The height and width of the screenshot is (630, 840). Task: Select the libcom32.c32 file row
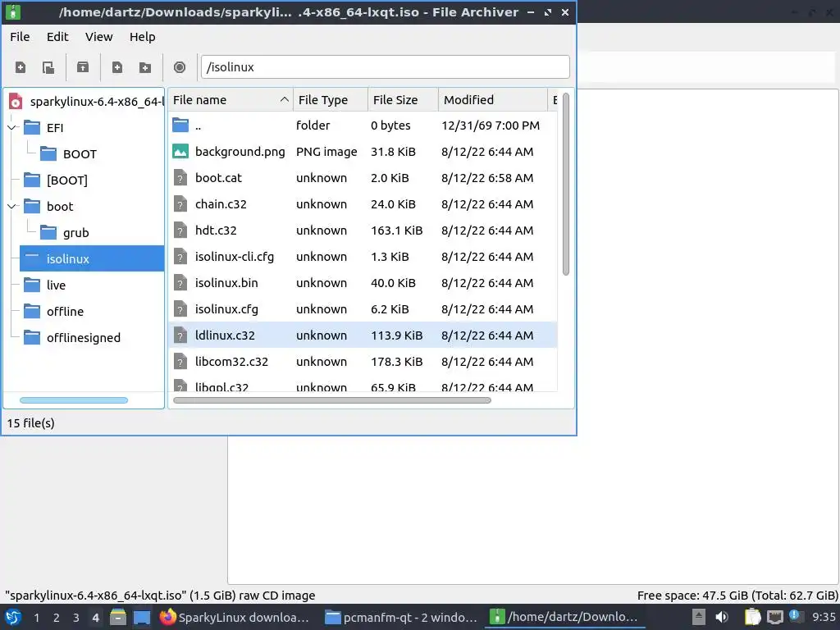click(x=363, y=362)
